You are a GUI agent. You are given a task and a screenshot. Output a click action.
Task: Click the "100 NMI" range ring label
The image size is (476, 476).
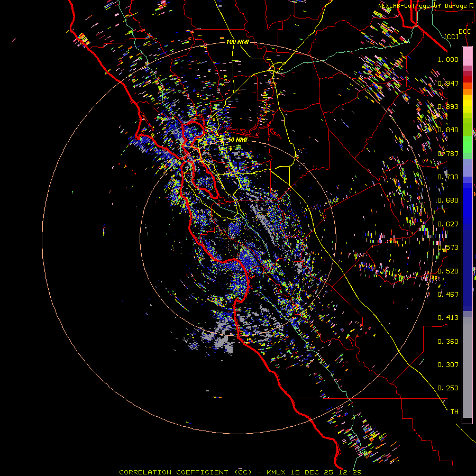(237, 42)
